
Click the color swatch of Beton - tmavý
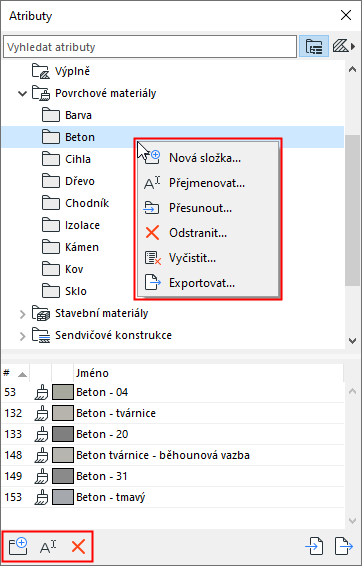pos(63,498)
